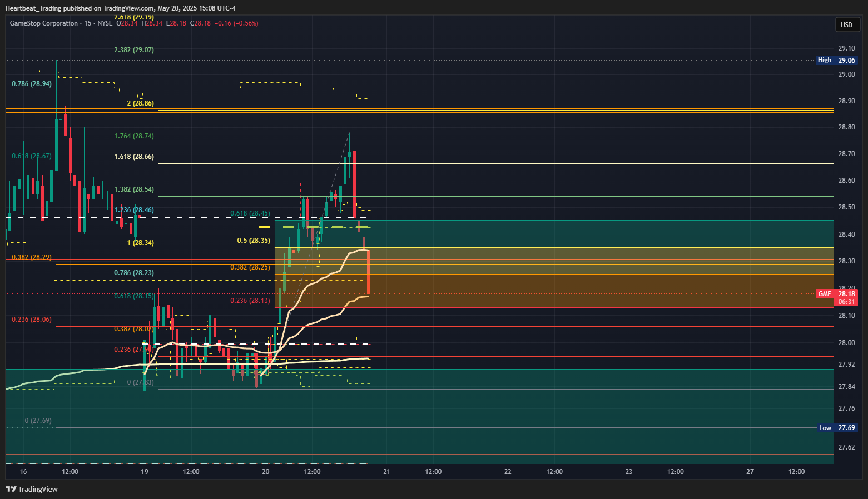The image size is (868, 499).
Task: Click date 20 on time axis
Action: pyautogui.click(x=266, y=472)
